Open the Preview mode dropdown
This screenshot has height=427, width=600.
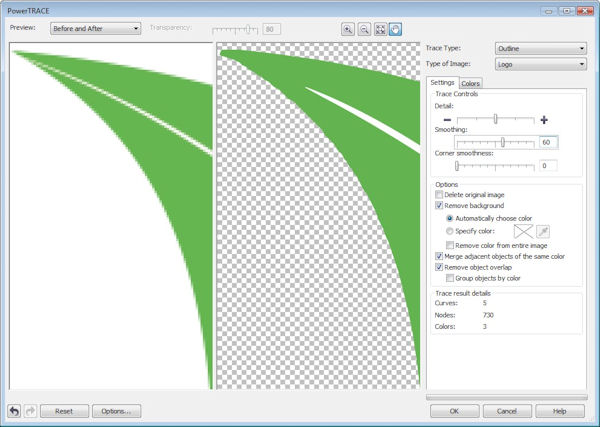pos(95,29)
